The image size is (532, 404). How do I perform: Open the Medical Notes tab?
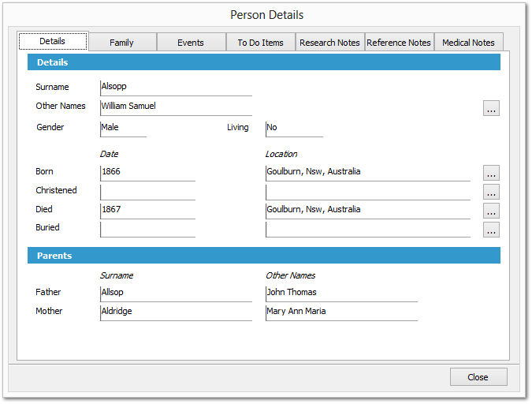coord(468,43)
